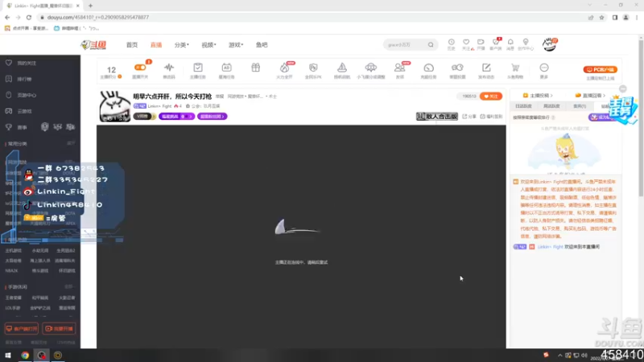Click the page vertical scrollbar
The width and height of the screenshot is (644, 362).
641,117
